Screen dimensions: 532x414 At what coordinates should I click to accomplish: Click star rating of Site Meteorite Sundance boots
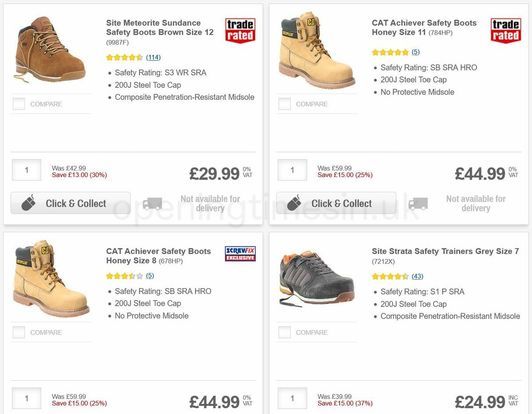(x=124, y=57)
